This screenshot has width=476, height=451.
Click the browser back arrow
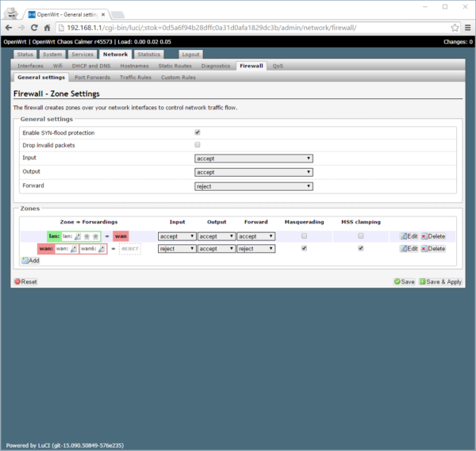tap(10, 28)
